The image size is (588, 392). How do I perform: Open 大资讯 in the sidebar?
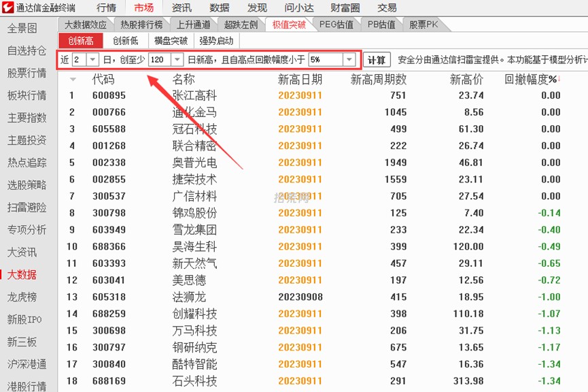coord(22,252)
